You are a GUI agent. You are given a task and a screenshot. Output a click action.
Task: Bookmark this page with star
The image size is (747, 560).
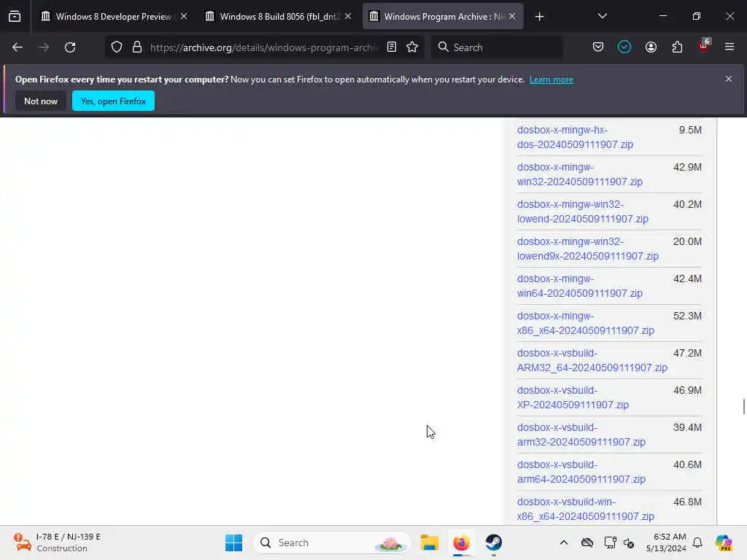tap(412, 47)
